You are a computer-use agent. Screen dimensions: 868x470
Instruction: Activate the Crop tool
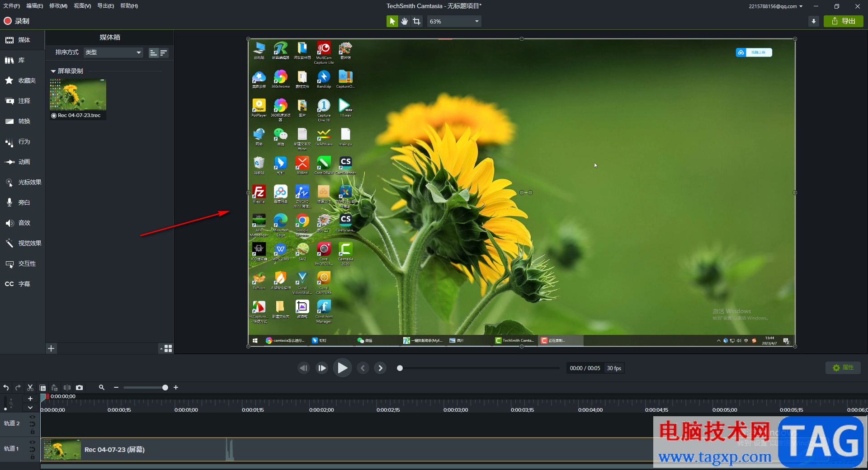(x=416, y=21)
